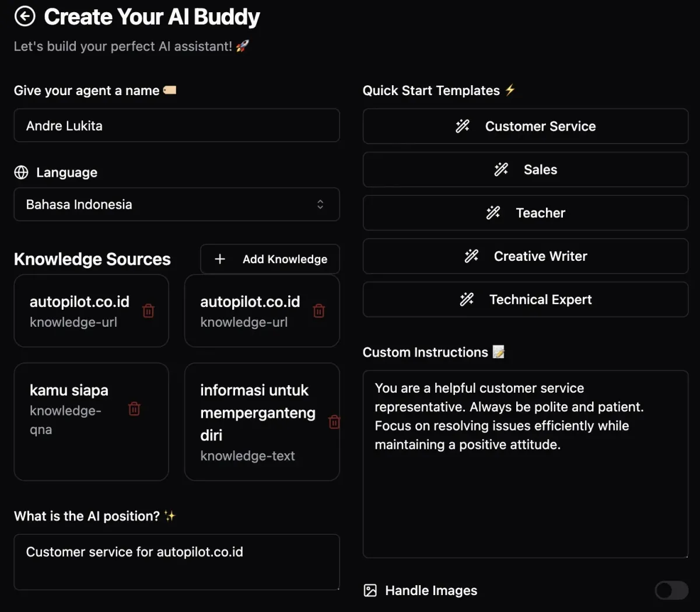
Task: Click the magic wand icon next to Sales
Action: [x=501, y=170]
